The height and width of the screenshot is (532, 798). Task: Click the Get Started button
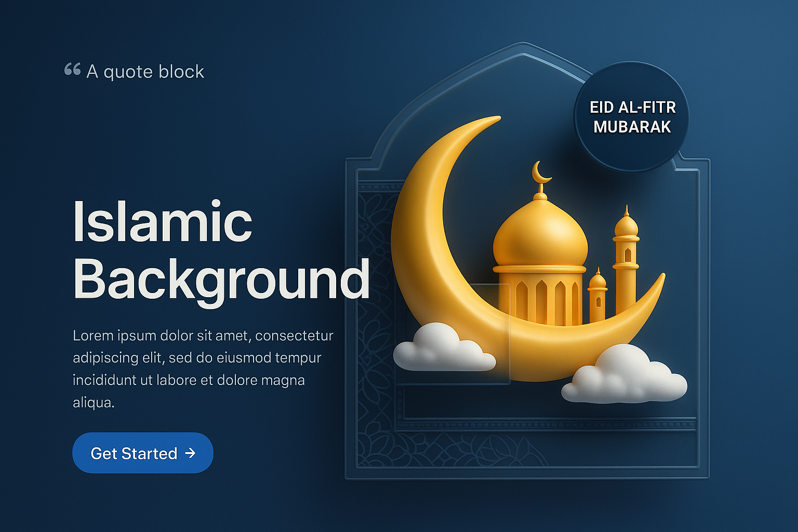click(x=143, y=453)
